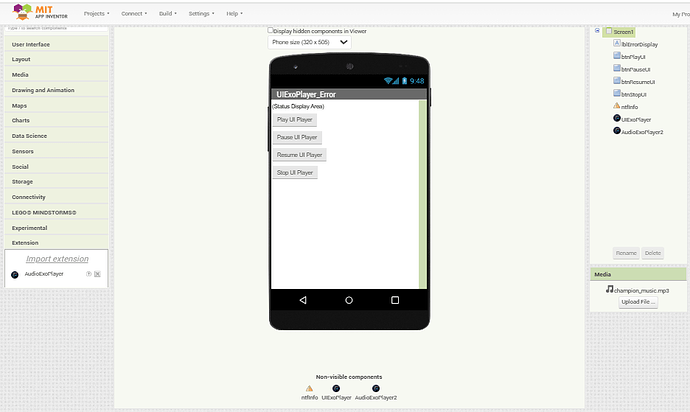This screenshot has width=690, height=412.
Task: Expand the Storage palette section
Action: click(56, 181)
